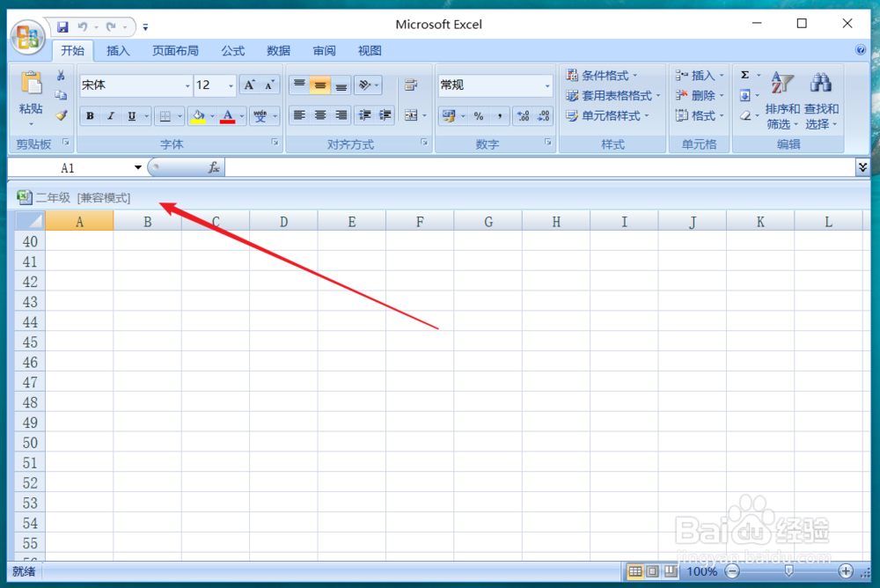
Task: Save the workbook with the floppy icon
Action: tap(62, 26)
